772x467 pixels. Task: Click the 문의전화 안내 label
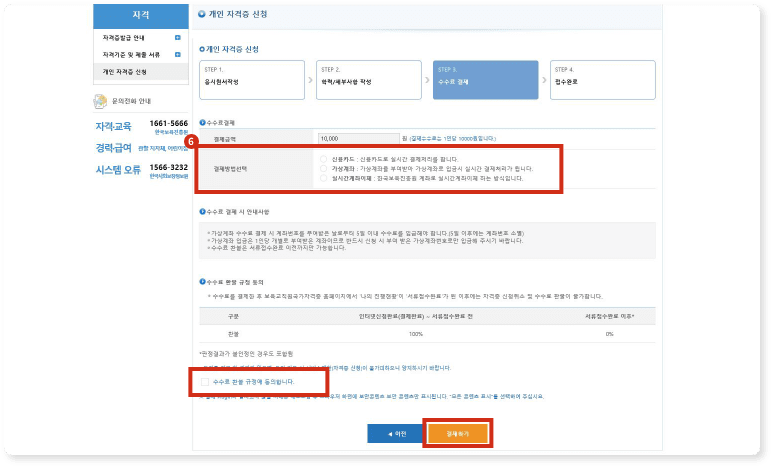click(x=131, y=101)
